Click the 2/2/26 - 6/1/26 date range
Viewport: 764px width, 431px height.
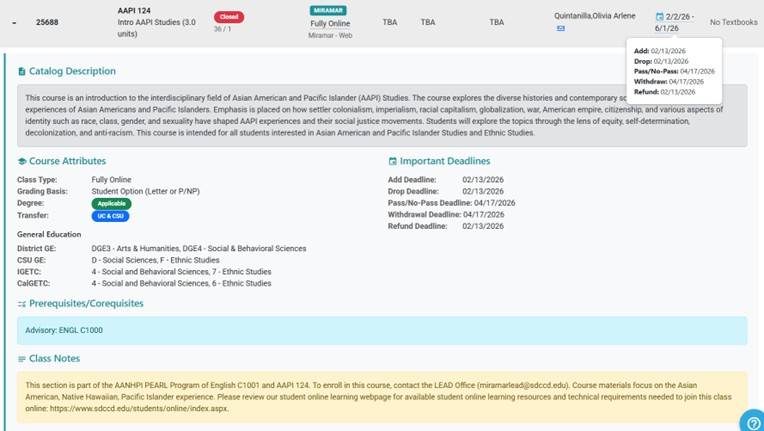coord(677,22)
